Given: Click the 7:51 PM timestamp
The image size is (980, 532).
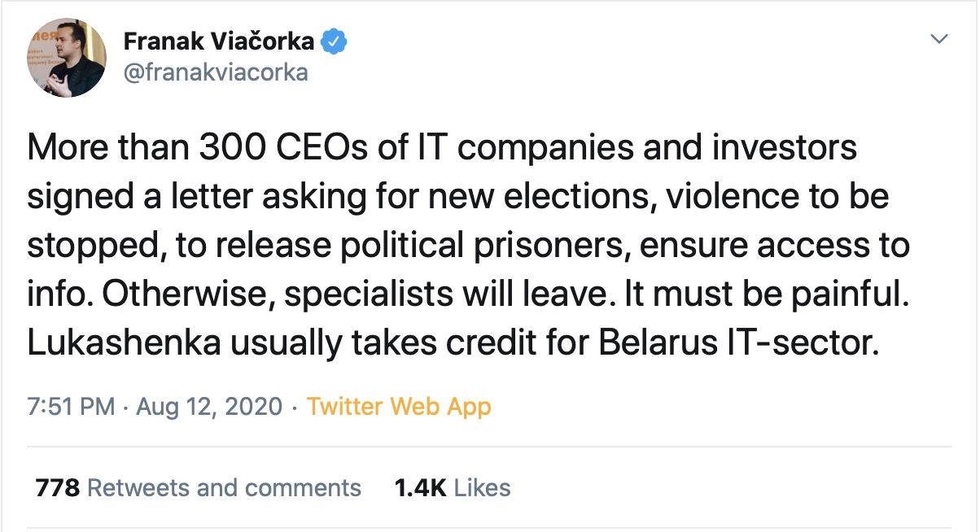Looking at the screenshot, I should pos(72,406).
